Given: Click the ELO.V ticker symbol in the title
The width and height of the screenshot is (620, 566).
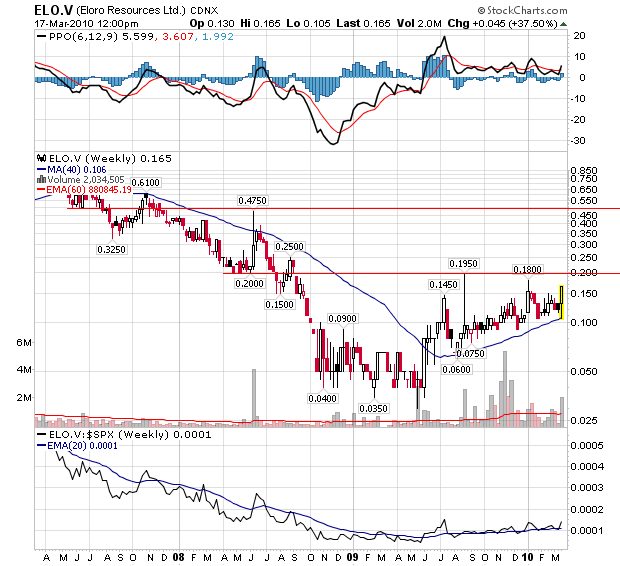Looking at the screenshot, I should click(53, 10).
